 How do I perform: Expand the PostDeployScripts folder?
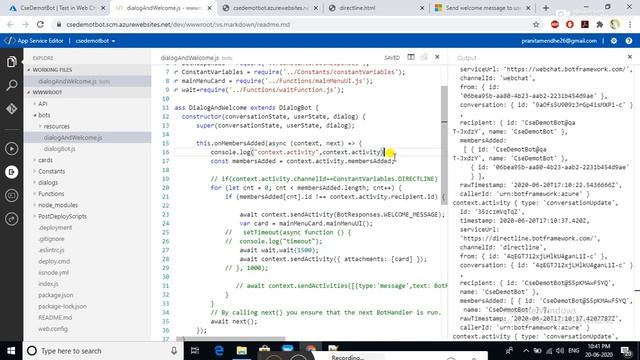[x=62, y=216]
